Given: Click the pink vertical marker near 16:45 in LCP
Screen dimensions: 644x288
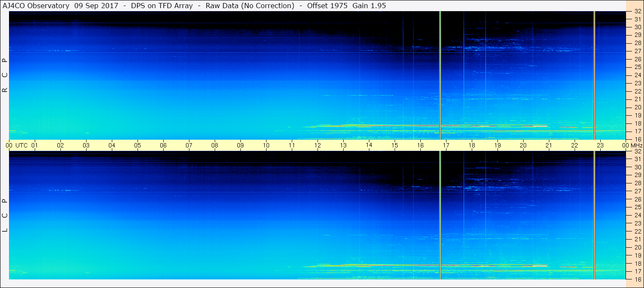Looking at the screenshot, I should [x=440, y=215].
